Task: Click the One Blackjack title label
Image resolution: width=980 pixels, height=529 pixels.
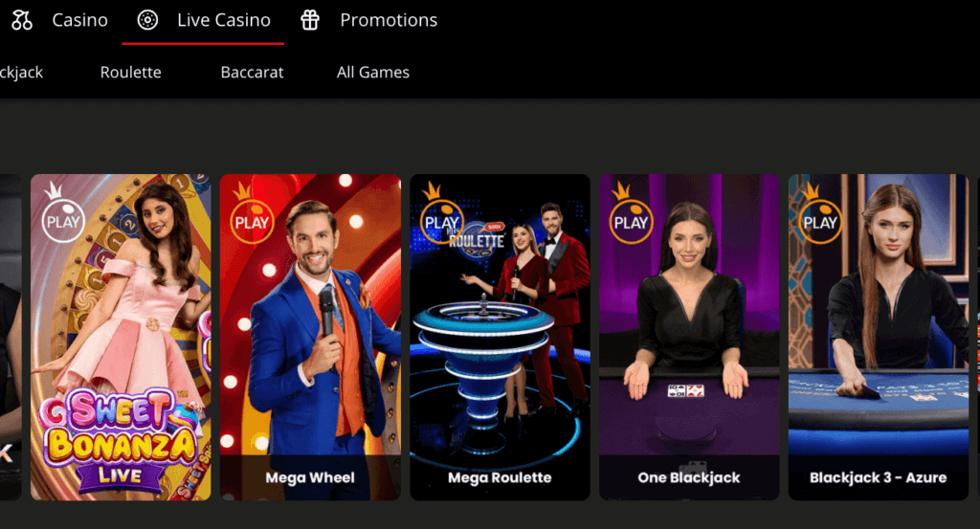Action: (x=689, y=477)
